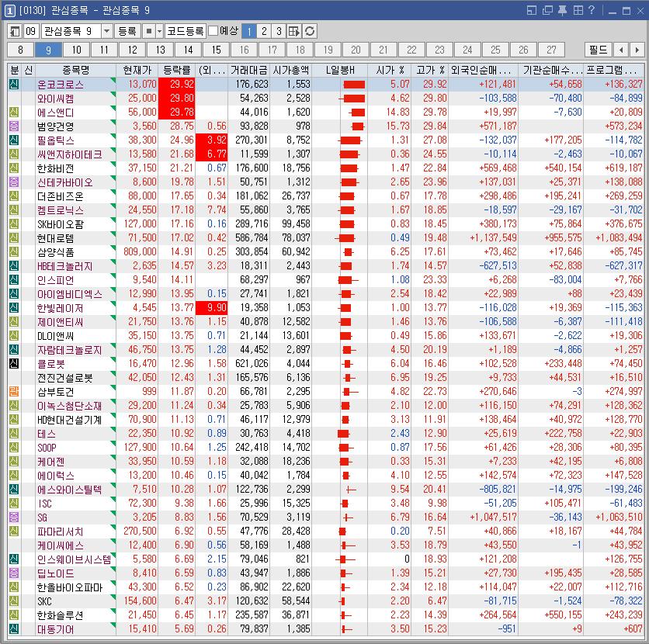Switch to watchlist tab 8

coord(20,50)
